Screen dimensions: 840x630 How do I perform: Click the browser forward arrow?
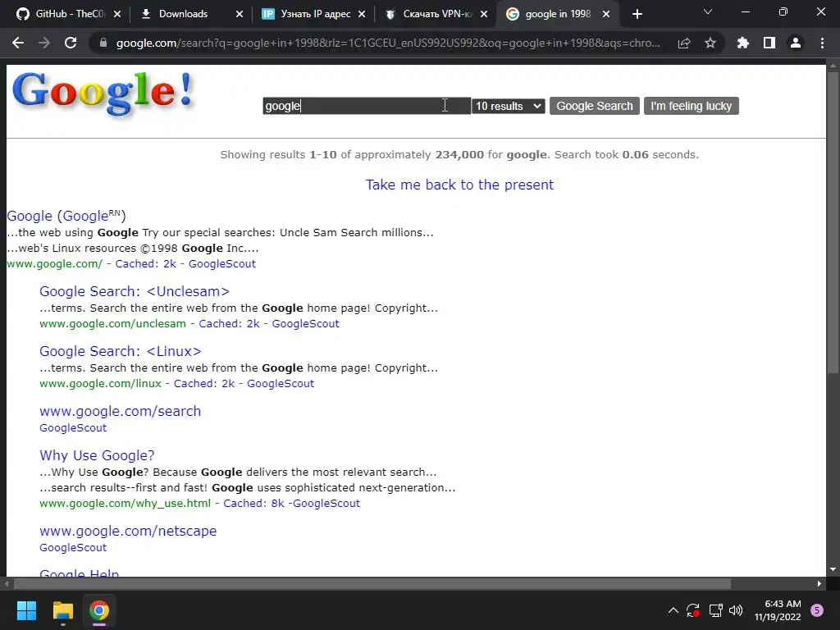(44, 43)
